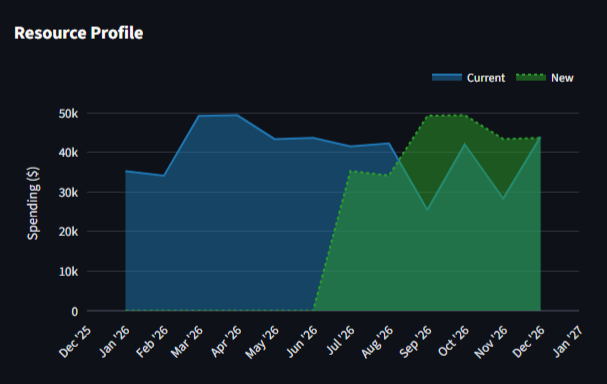Toggle the Current series in the legend

click(468, 78)
